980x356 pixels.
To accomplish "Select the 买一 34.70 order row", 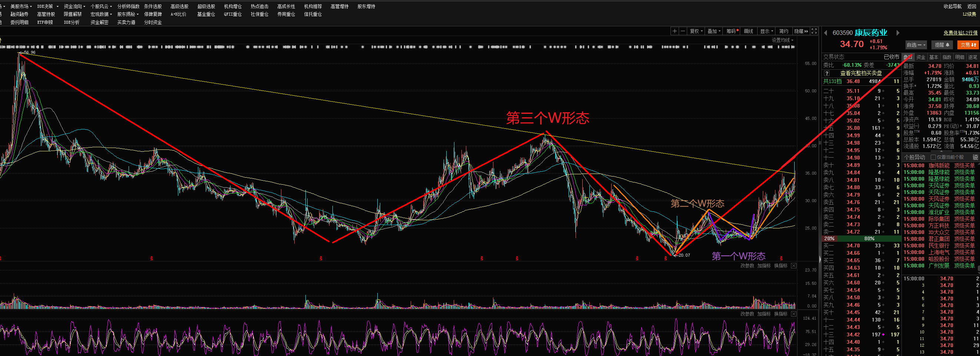I will pyautogui.click(x=861, y=245).
